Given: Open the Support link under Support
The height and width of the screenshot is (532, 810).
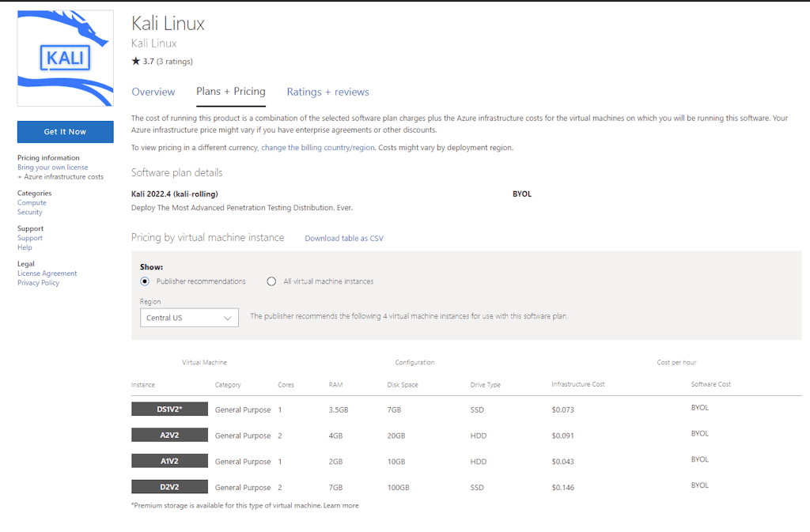Looking at the screenshot, I should (30, 238).
